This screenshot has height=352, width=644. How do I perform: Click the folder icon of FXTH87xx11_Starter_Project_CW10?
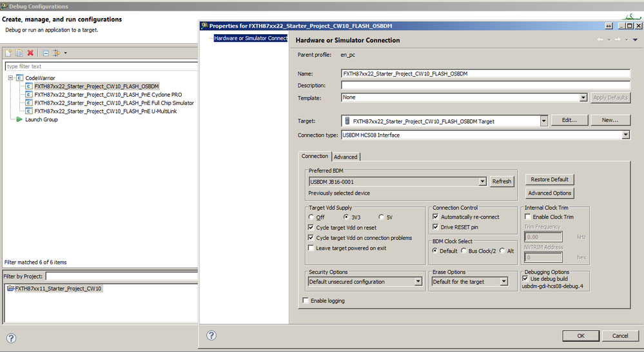11,288
